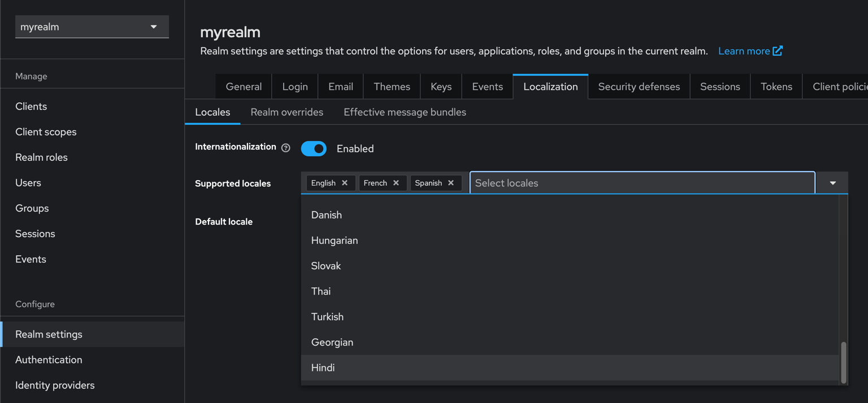
Task: Remove the French locale chip
Action: click(x=396, y=183)
